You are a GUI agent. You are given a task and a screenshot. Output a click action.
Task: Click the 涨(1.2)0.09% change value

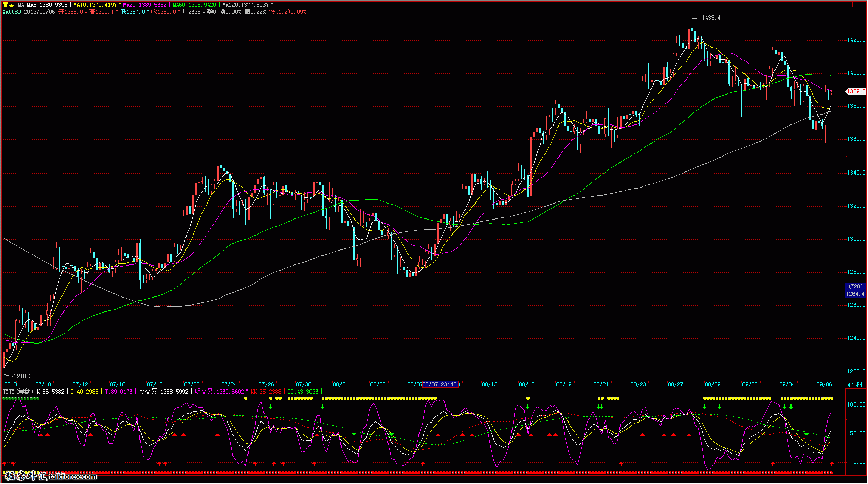point(288,12)
